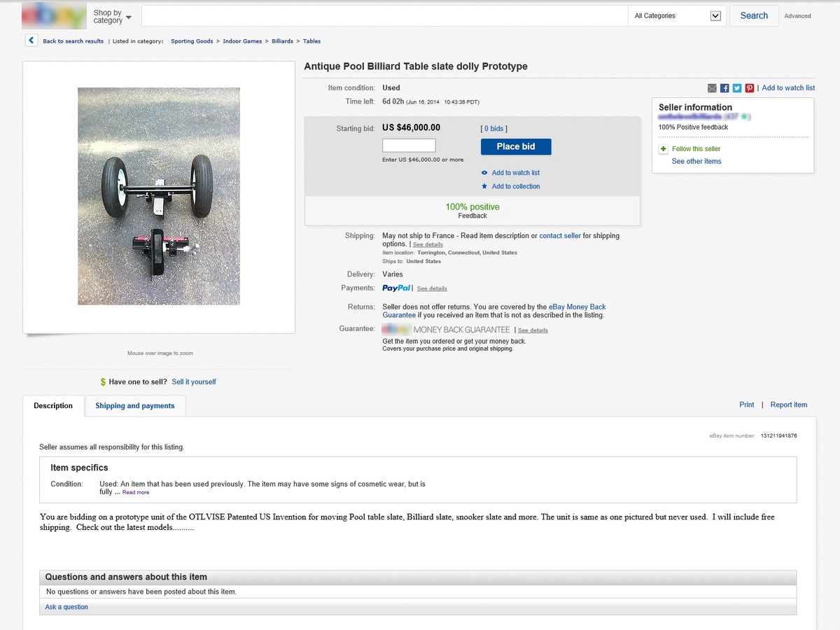Viewport: 840px width, 630px height.
Task: Open the Billiards breadcrumb category
Action: point(283,41)
